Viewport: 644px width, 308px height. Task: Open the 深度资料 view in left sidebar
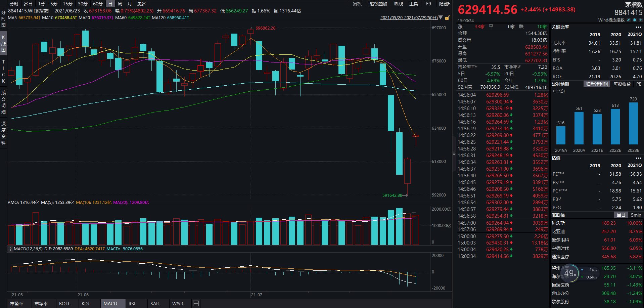(3, 133)
